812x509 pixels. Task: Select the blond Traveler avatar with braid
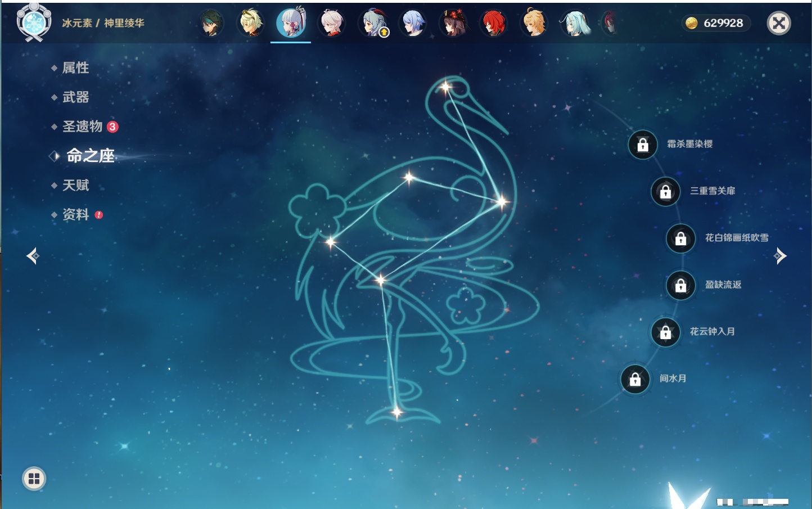(x=534, y=23)
